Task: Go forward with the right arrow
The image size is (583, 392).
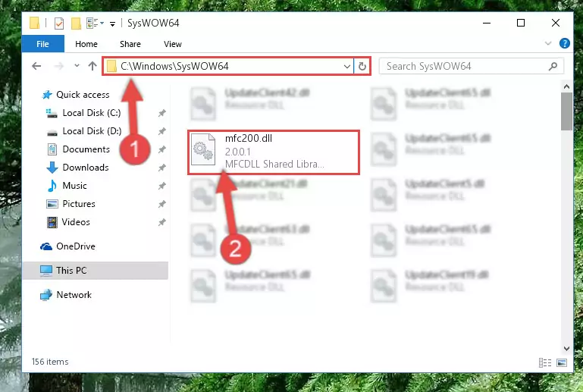Action: 58,66
